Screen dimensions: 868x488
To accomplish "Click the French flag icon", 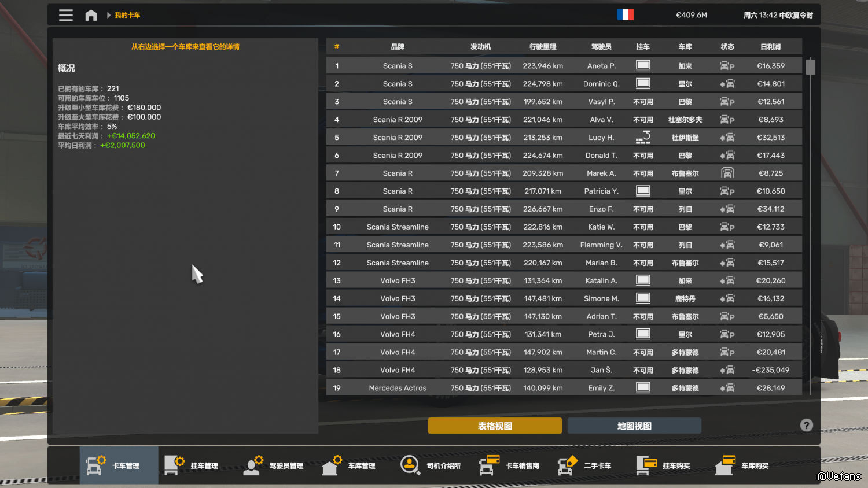I will point(626,15).
